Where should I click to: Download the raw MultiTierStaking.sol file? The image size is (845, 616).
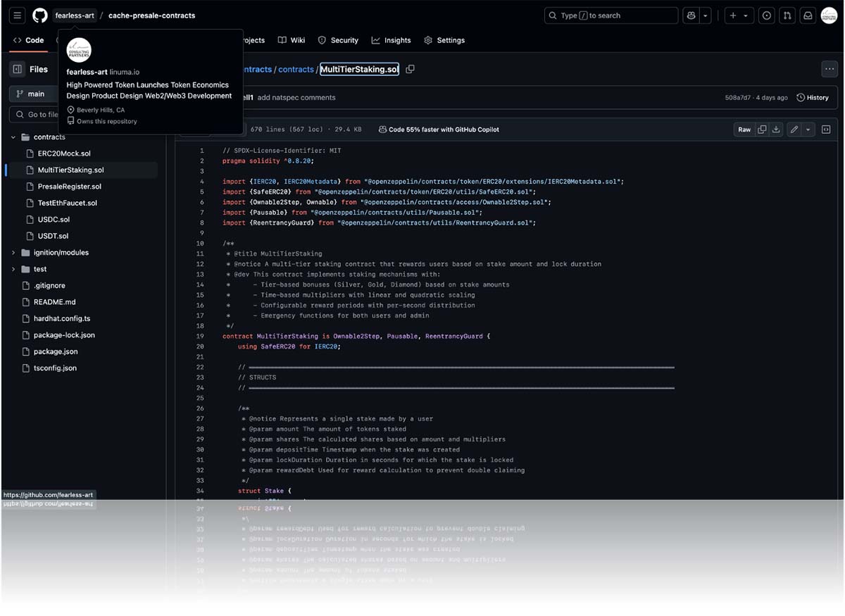tap(776, 130)
